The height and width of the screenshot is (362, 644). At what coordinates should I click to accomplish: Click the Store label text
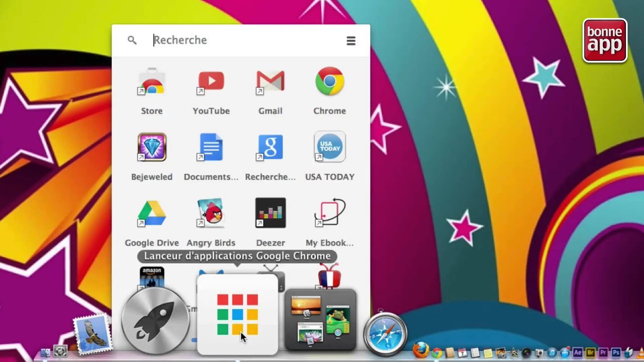coord(151,111)
